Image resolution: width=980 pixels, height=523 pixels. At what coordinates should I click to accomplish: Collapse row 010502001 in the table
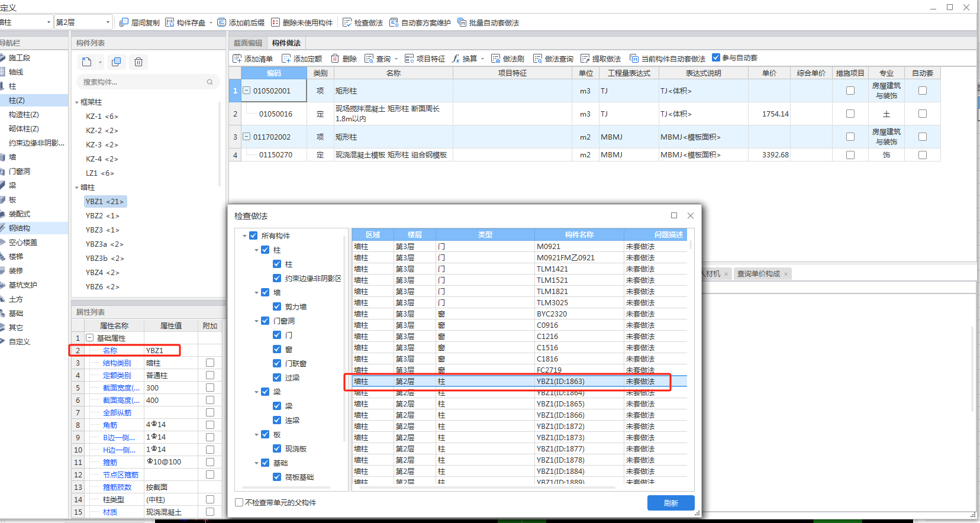tap(247, 91)
